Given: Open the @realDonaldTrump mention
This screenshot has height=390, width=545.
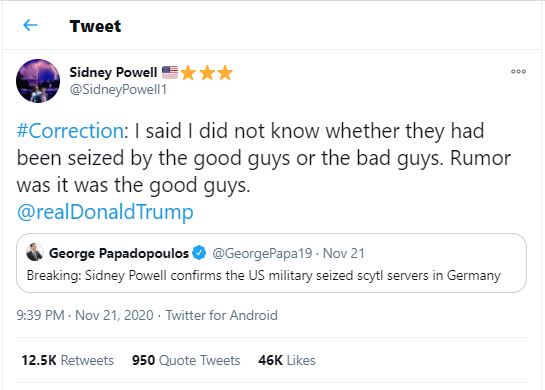Looking at the screenshot, I should coord(105,212).
